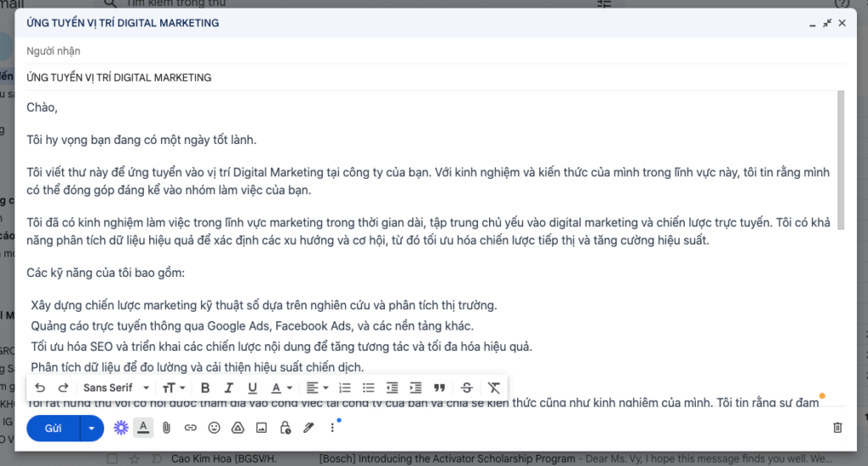Open the emoji picker

point(214,428)
